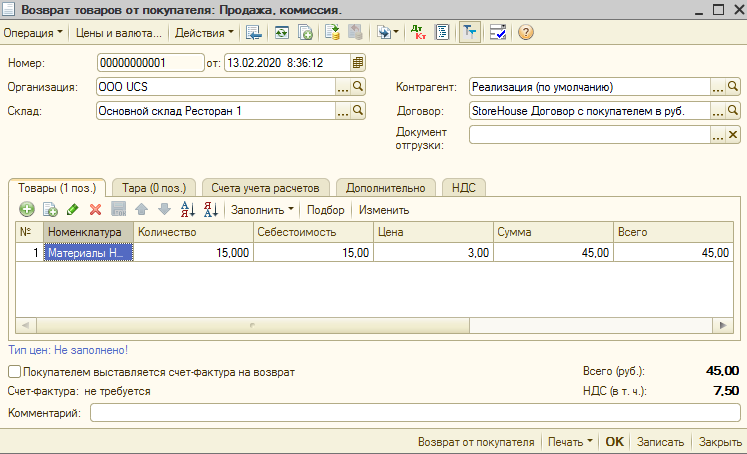Expand the Действия menu
This screenshot has width=747, height=454.
(204, 33)
